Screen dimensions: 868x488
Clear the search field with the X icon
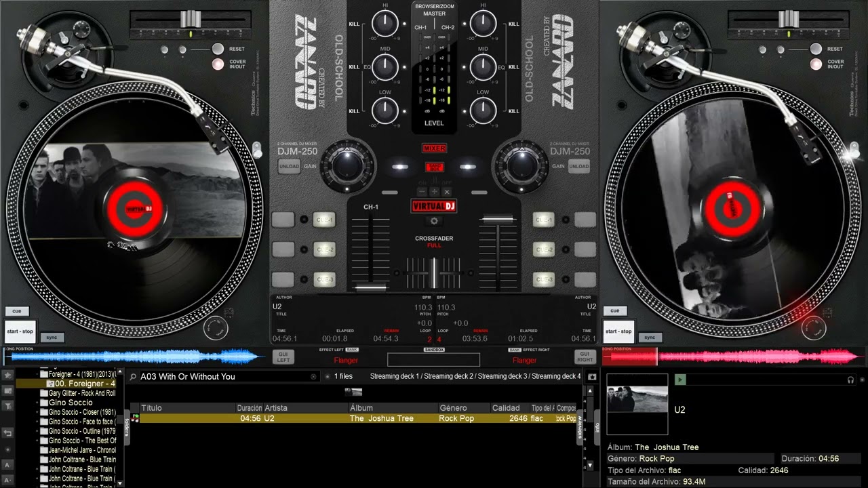313,377
